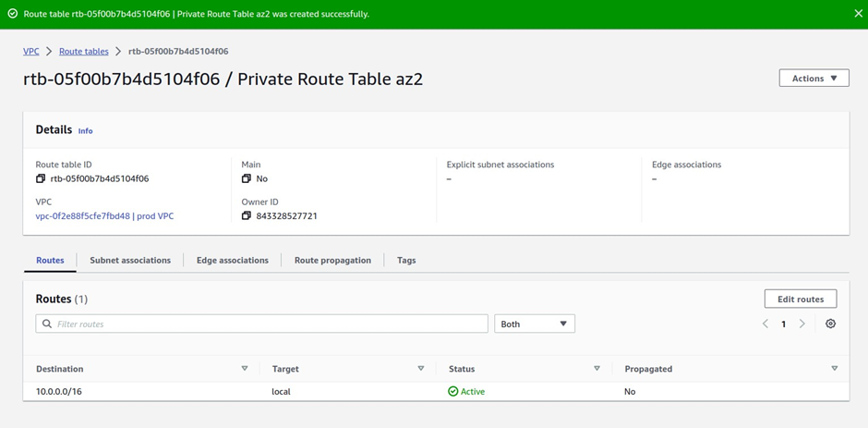Dismiss the green success banner

[x=858, y=13]
